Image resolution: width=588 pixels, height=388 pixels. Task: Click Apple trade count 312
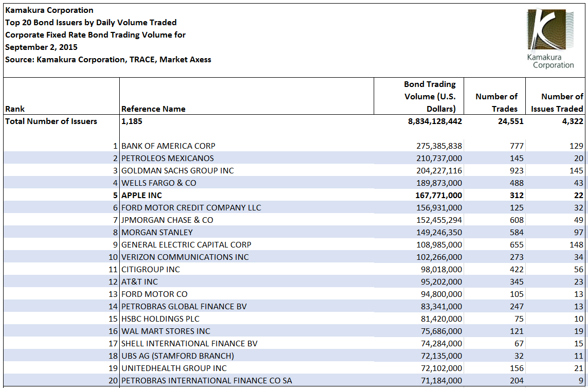(x=517, y=196)
